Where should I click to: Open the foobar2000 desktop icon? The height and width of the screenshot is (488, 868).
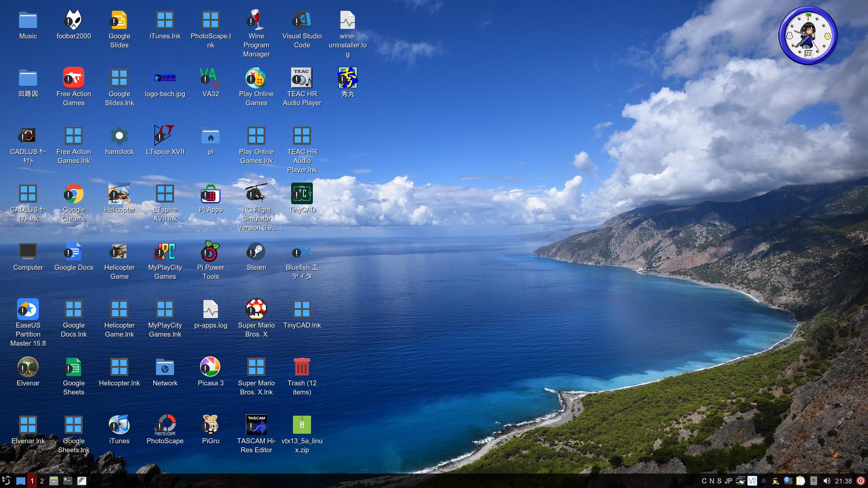point(74,20)
